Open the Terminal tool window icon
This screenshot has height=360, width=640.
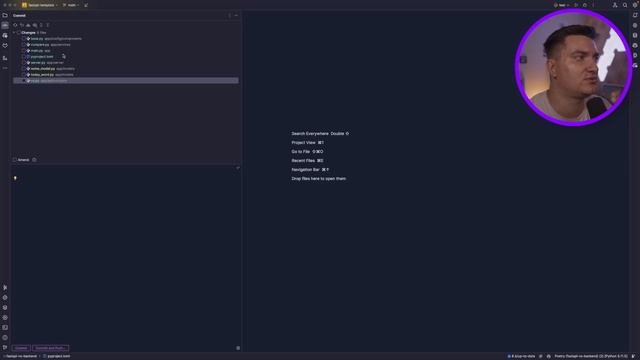[x=5, y=327]
